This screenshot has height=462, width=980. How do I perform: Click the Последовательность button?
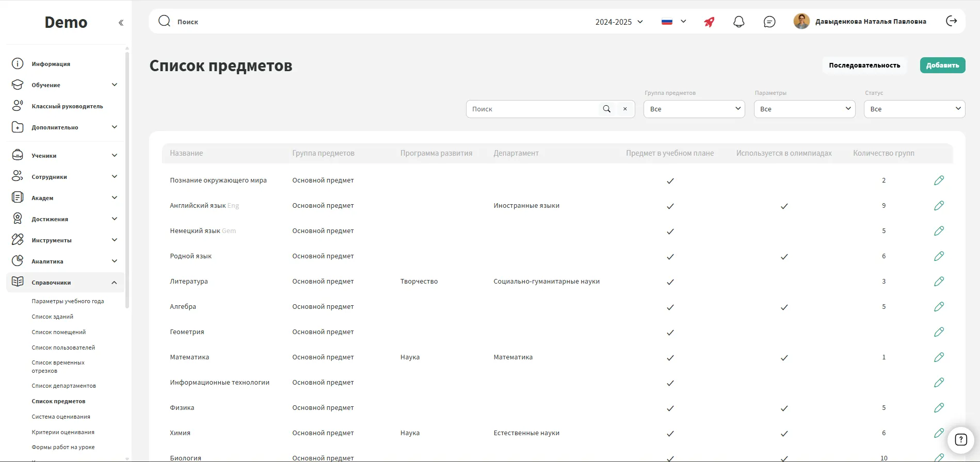(x=864, y=65)
